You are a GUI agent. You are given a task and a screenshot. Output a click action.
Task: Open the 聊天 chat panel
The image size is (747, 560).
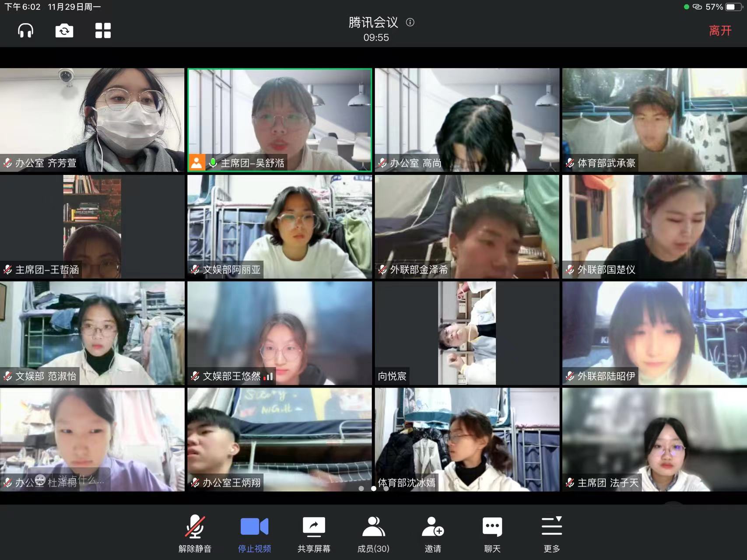point(492,534)
